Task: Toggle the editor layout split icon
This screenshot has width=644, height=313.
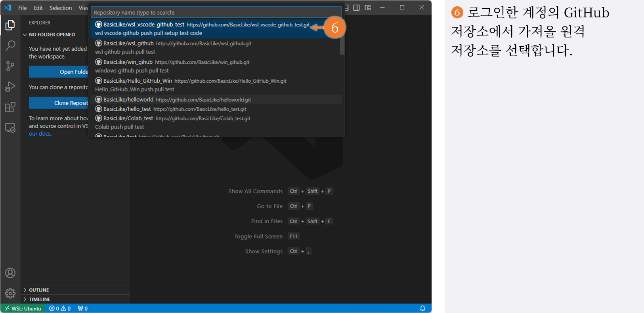Action: [356, 8]
